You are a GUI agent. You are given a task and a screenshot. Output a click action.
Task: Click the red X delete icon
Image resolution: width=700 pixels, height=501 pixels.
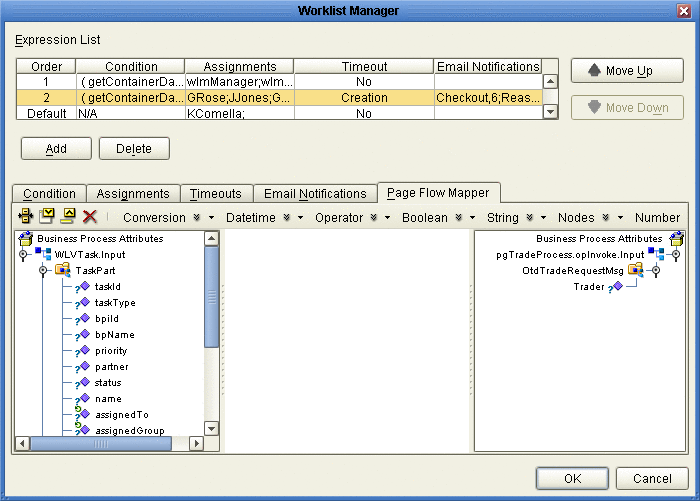coord(90,217)
